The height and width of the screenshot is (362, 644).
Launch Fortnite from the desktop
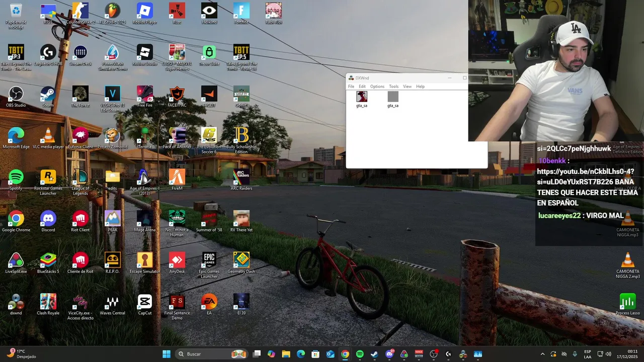coord(242,14)
